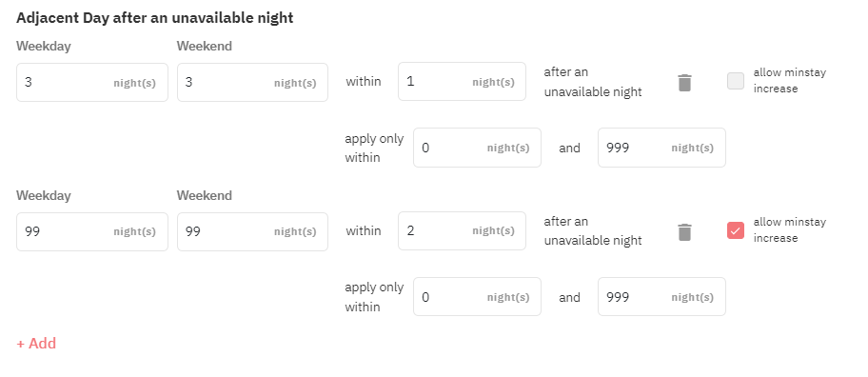Click the 0 nights field of the 3-night rule

point(477,148)
